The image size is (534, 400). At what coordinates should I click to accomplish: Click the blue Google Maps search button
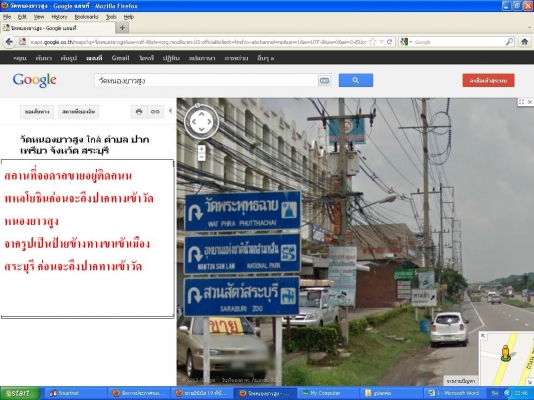click(356, 80)
